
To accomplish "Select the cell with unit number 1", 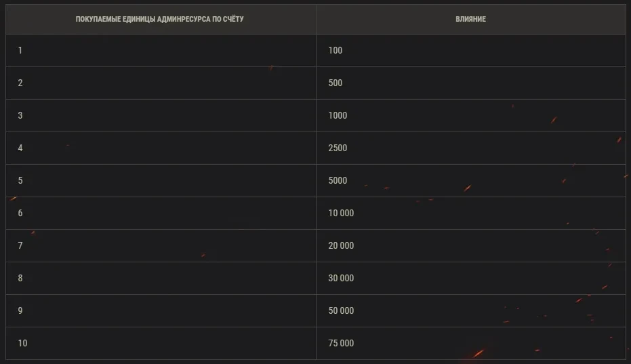I will click(20, 50).
